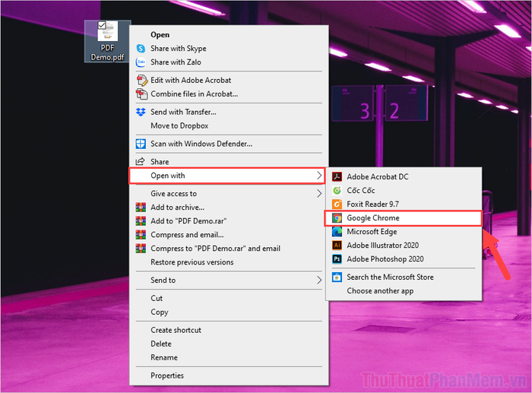Open the Open with menu entry
The width and height of the screenshot is (532, 393).
227,176
